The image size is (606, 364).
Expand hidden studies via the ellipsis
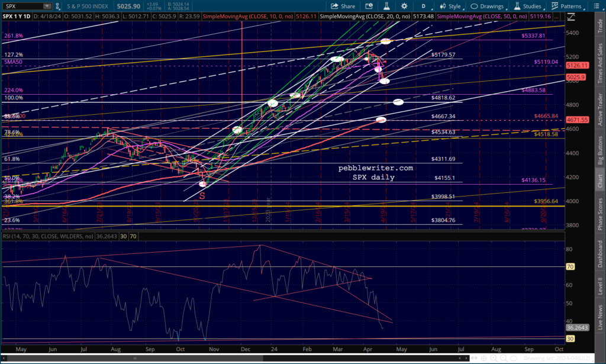(556, 17)
